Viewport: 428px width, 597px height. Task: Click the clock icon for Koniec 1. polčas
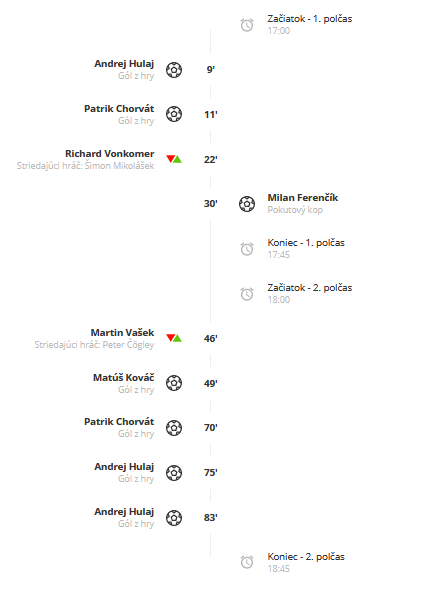(x=247, y=249)
